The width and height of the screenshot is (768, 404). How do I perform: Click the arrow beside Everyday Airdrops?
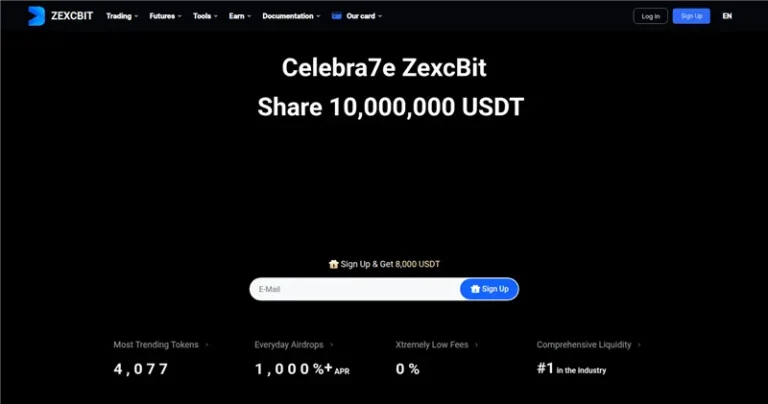pyautogui.click(x=332, y=345)
